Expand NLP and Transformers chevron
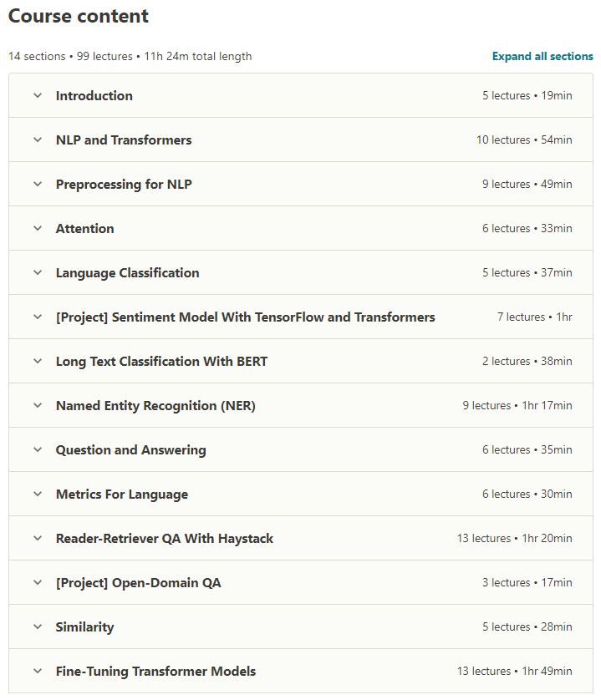The image size is (601, 700). point(37,139)
